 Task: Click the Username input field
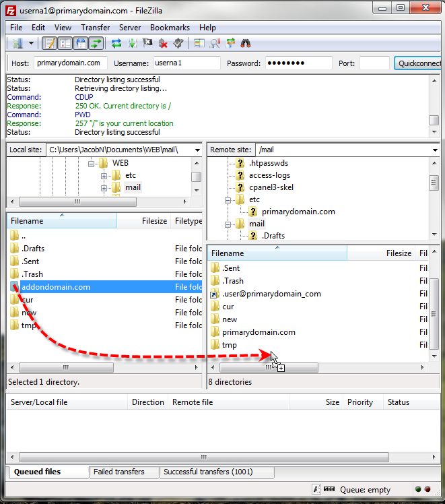[187, 63]
